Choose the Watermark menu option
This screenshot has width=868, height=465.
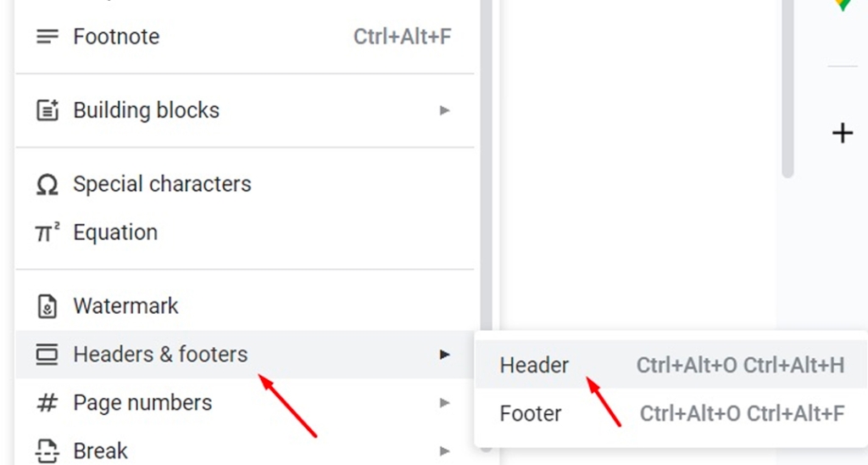pos(125,306)
